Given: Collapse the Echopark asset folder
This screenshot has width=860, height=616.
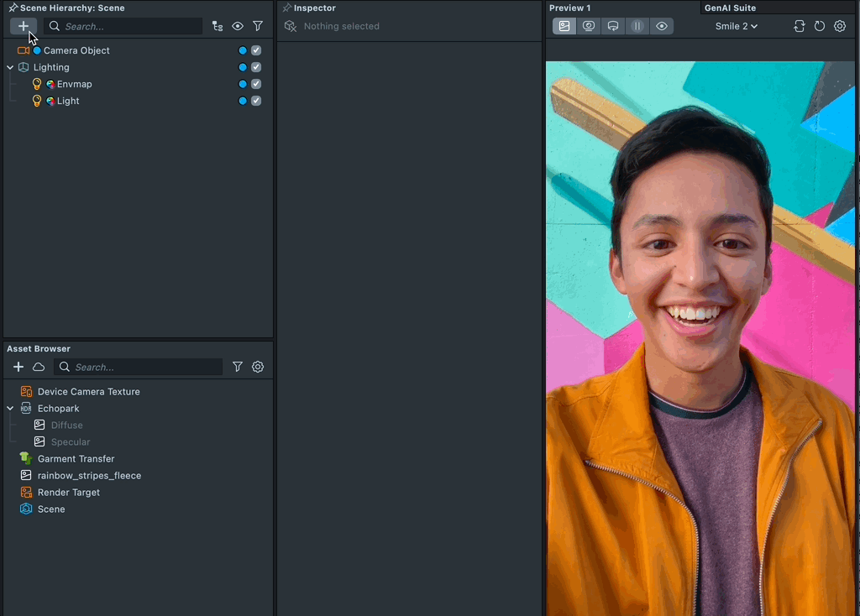Looking at the screenshot, I should pos(10,409).
